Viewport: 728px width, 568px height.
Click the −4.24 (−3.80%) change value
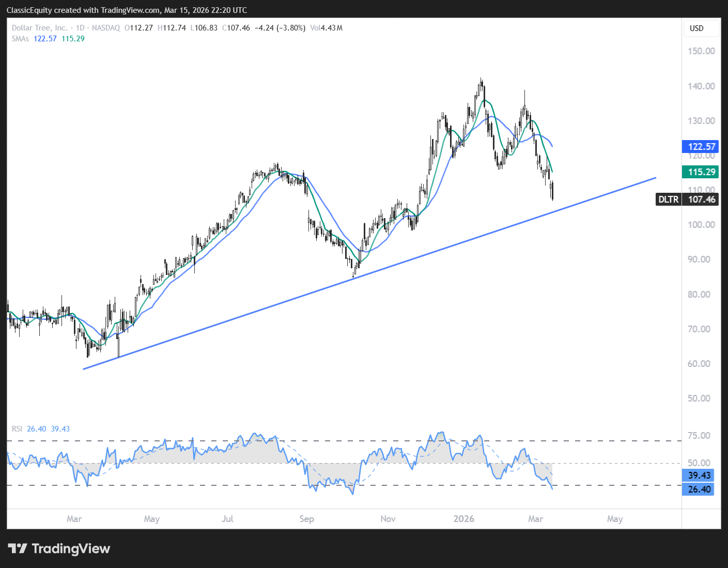(x=281, y=28)
